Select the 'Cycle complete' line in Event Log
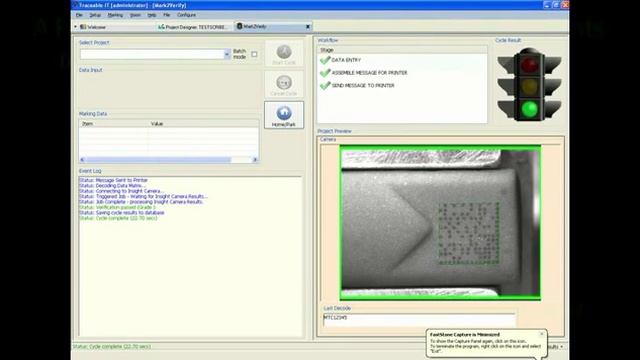 click(118, 218)
